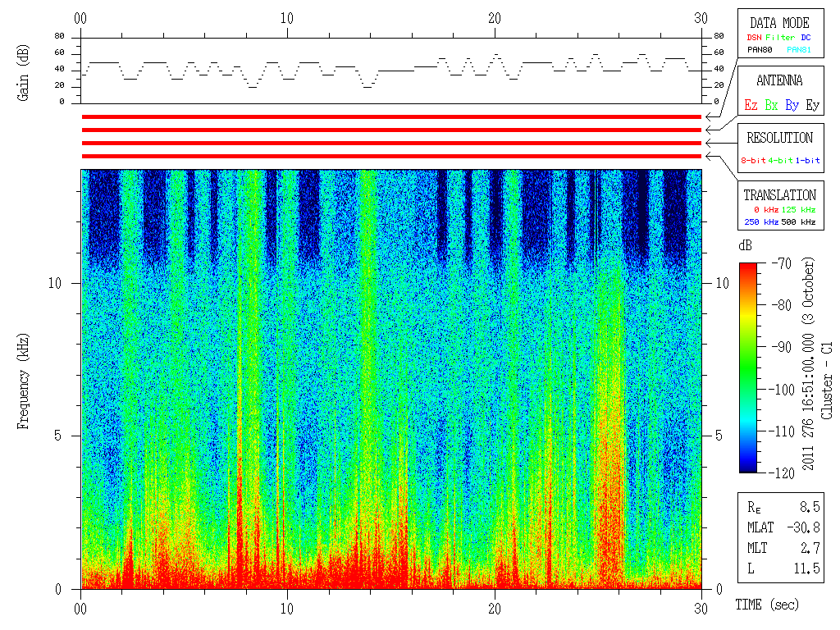Click the R_E value 8.5
The height and width of the screenshot is (630, 840).
(x=810, y=507)
